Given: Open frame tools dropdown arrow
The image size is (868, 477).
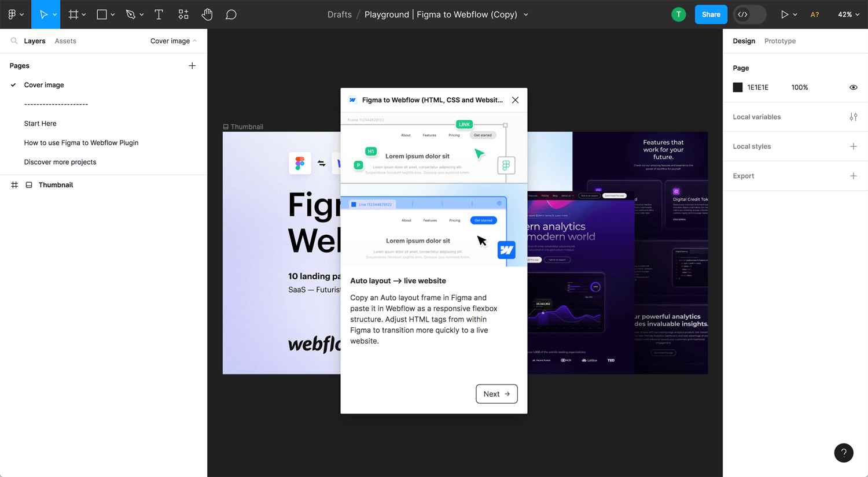Looking at the screenshot, I should (84, 14).
